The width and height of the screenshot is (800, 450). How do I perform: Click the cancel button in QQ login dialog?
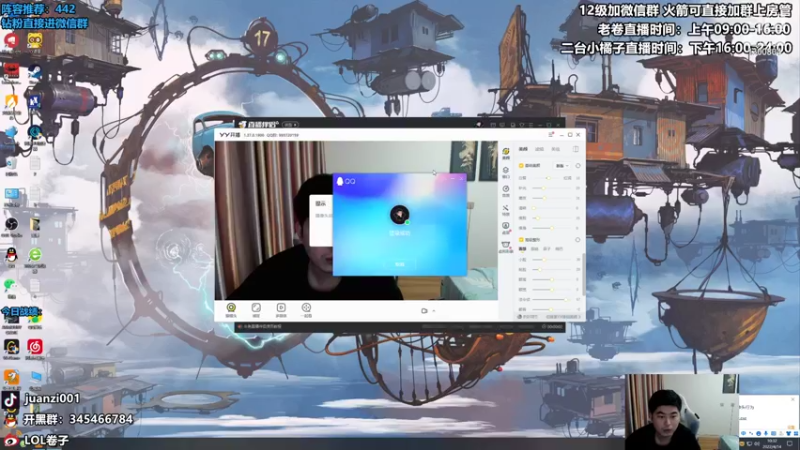pos(399,264)
